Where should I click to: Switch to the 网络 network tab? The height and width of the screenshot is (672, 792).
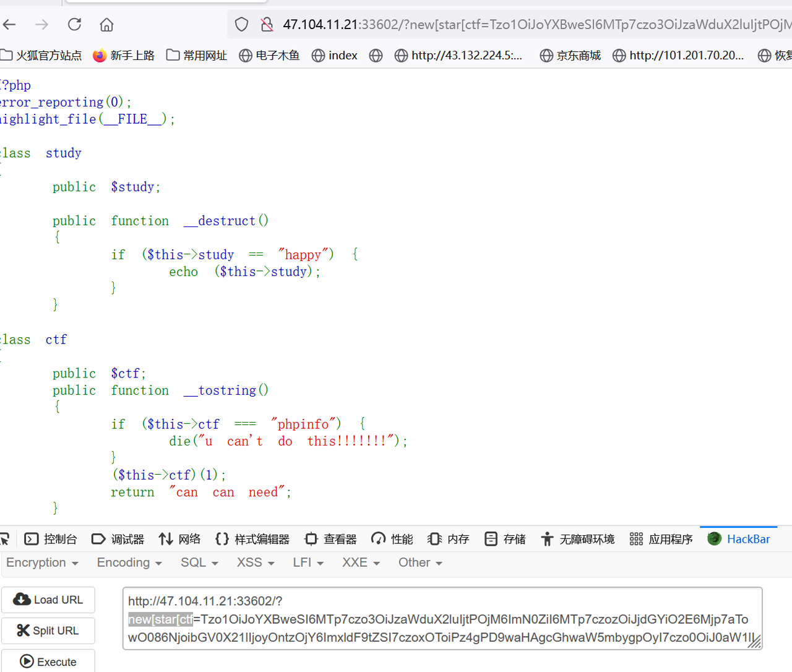coord(179,539)
